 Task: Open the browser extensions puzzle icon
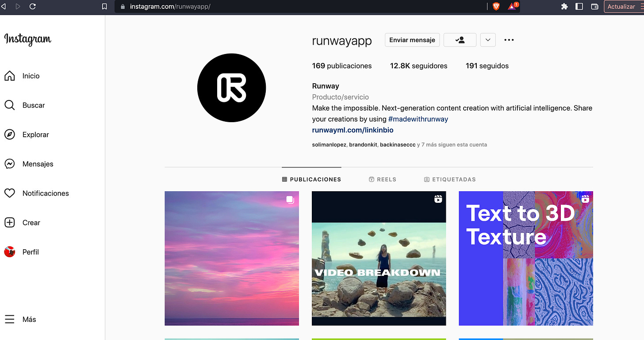point(564,7)
